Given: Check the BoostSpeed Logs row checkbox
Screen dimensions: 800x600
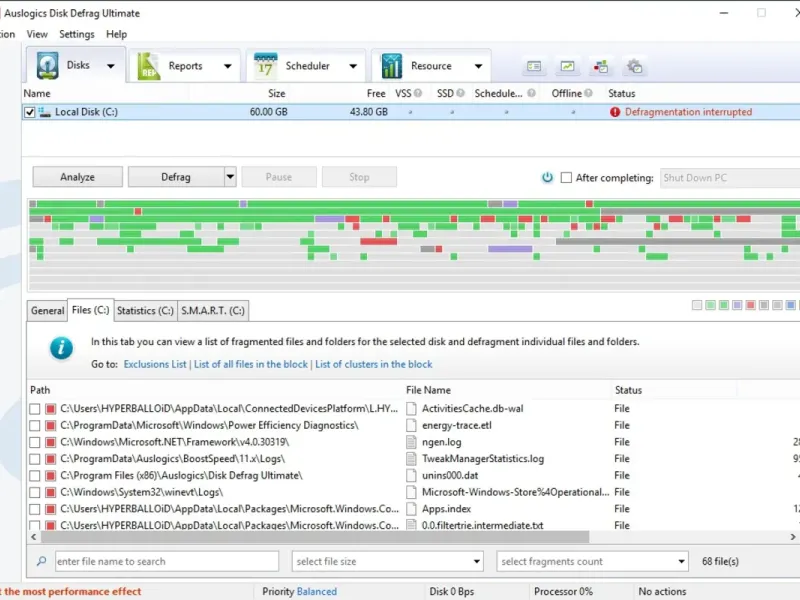Looking at the screenshot, I should pos(35,459).
